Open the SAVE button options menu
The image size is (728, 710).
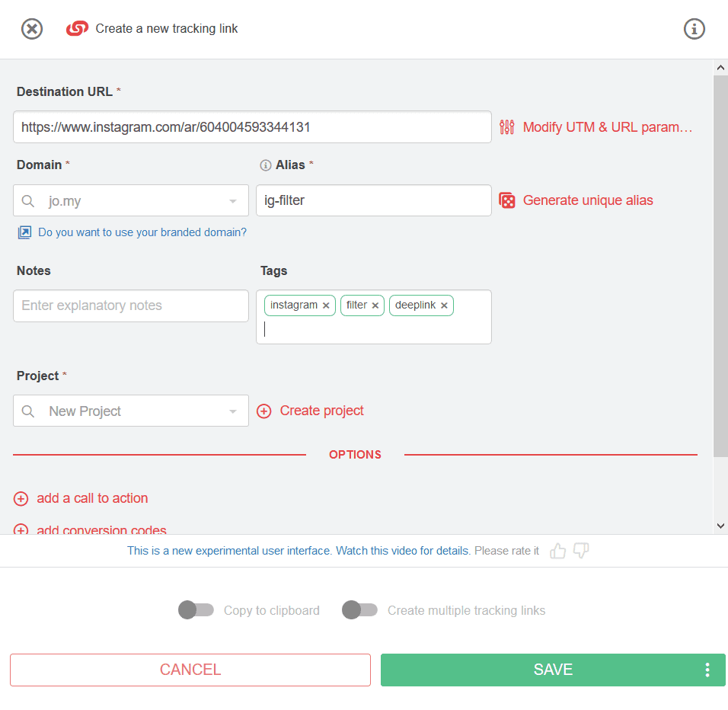(x=707, y=670)
